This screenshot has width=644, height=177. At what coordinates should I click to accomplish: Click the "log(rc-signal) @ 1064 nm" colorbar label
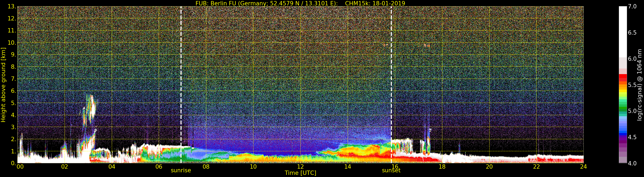640,85
